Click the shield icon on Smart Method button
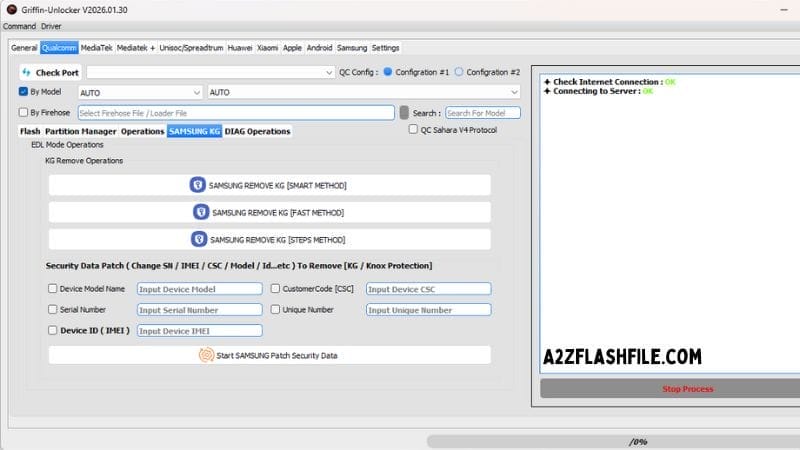800x450 pixels. pyautogui.click(x=197, y=185)
